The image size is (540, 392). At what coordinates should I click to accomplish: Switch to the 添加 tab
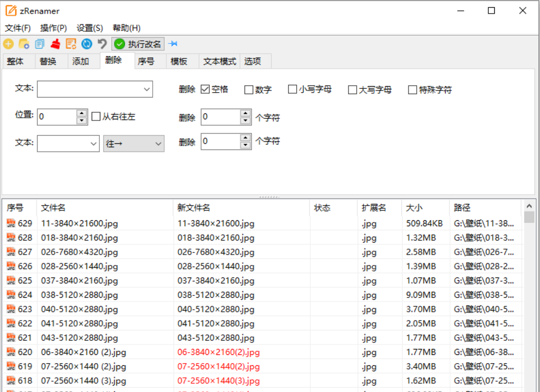point(84,61)
